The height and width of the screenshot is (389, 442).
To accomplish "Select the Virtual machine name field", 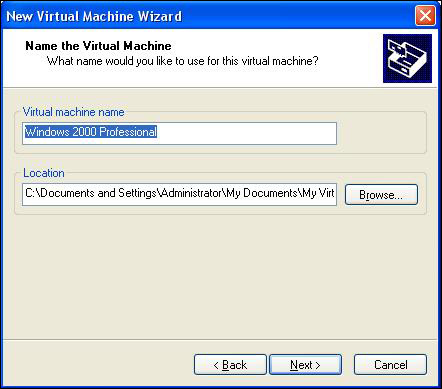I will pos(179,133).
